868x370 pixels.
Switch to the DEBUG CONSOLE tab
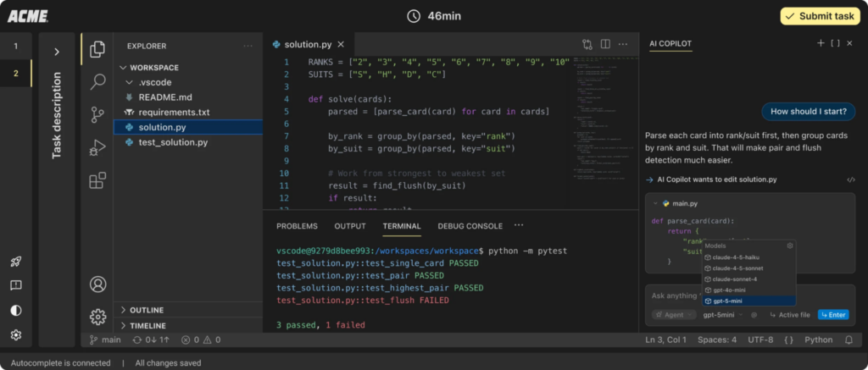point(470,226)
